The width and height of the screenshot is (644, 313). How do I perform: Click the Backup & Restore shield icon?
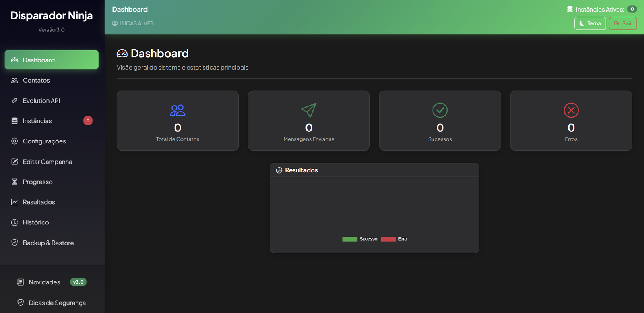coord(14,243)
